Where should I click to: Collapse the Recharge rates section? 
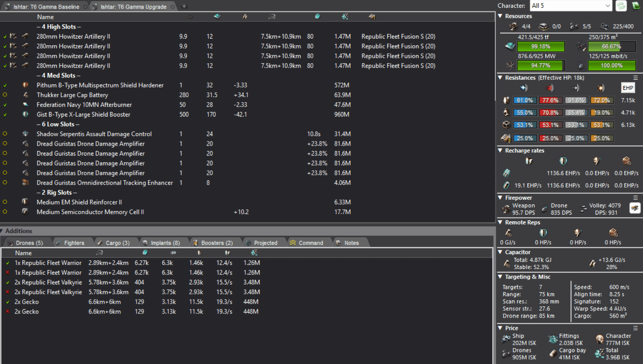point(500,151)
